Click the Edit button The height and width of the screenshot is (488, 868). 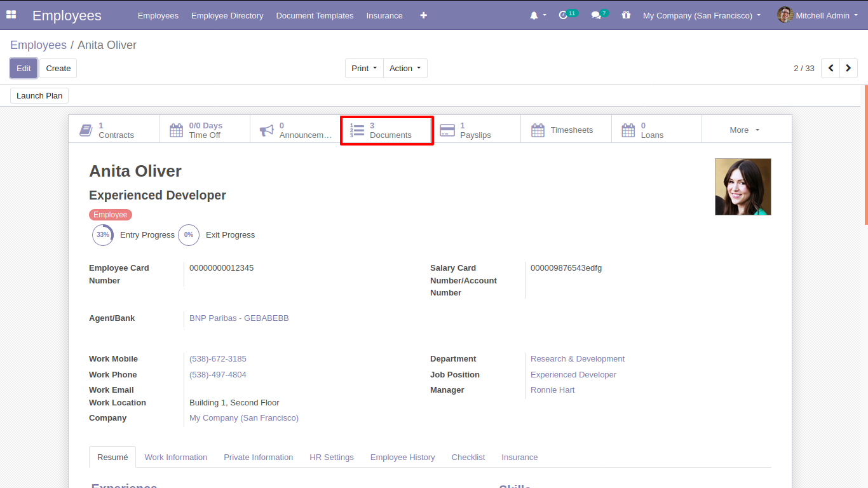point(24,68)
